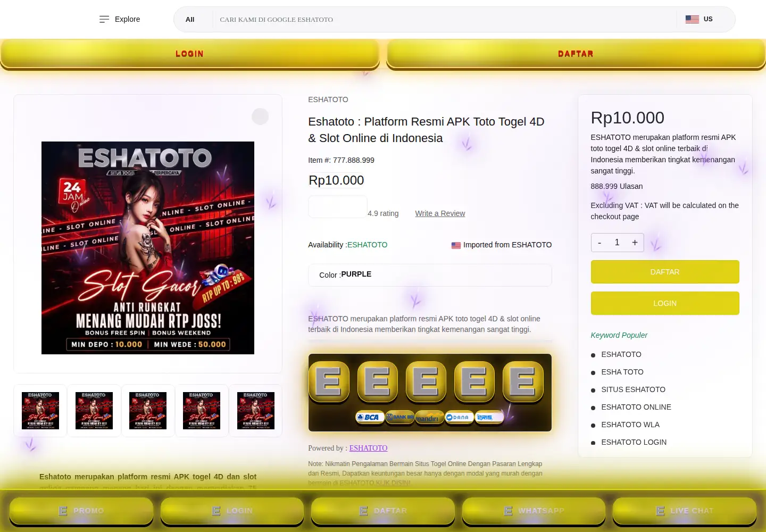
Task: Click the top yellow DAFTAR bar
Action: [576, 54]
